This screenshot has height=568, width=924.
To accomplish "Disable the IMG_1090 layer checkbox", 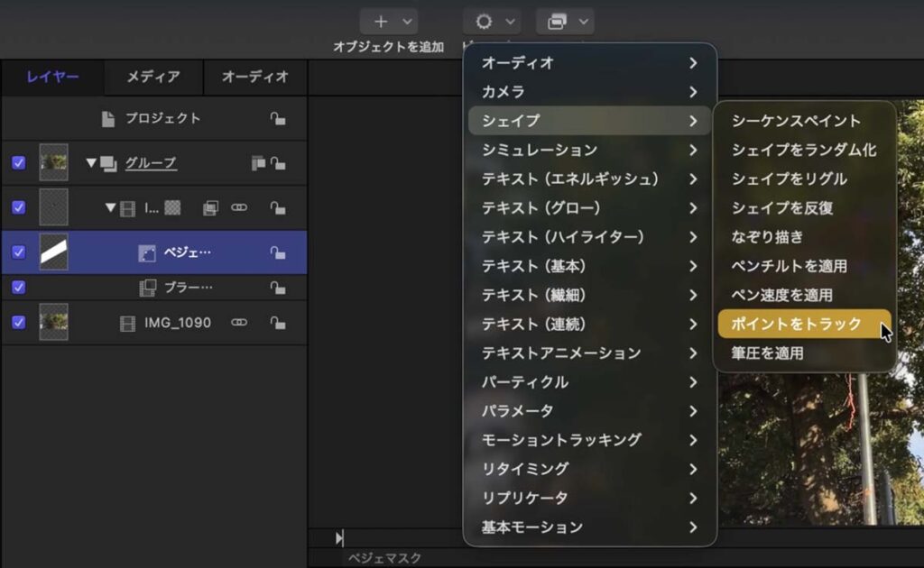I will (19, 323).
